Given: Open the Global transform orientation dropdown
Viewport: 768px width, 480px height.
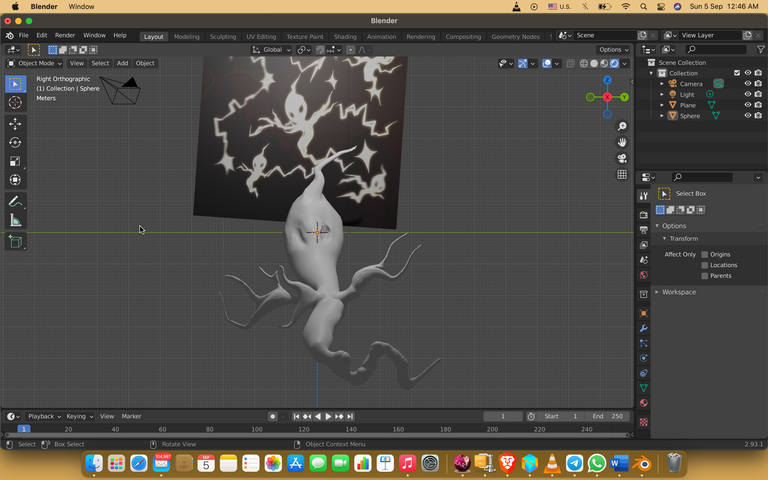Looking at the screenshot, I should (272, 49).
